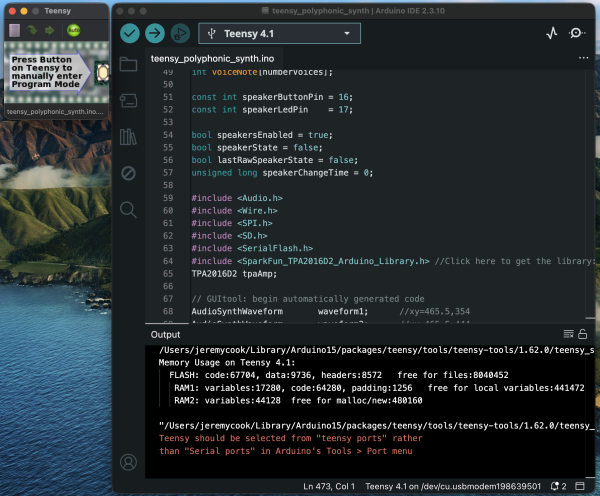Click the Memory Usage on Teensy 4.1 output line
The height and width of the screenshot is (496, 600).
coord(227,363)
